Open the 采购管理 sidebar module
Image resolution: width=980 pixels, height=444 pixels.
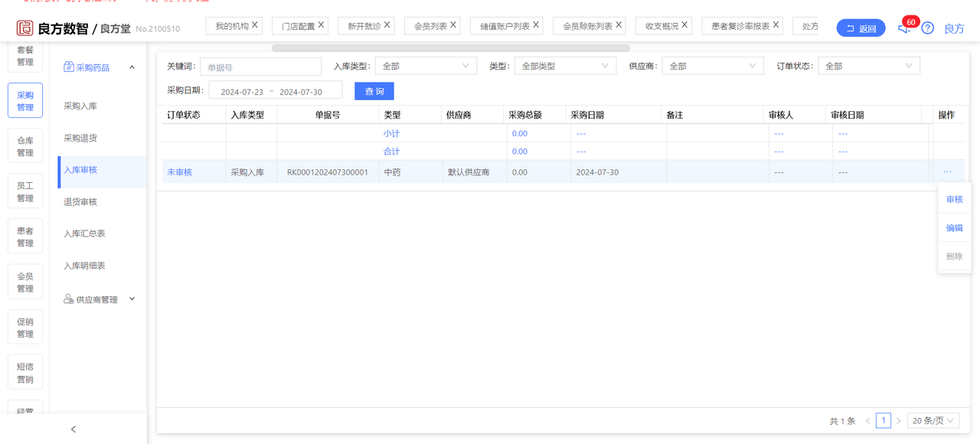(25, 101)
